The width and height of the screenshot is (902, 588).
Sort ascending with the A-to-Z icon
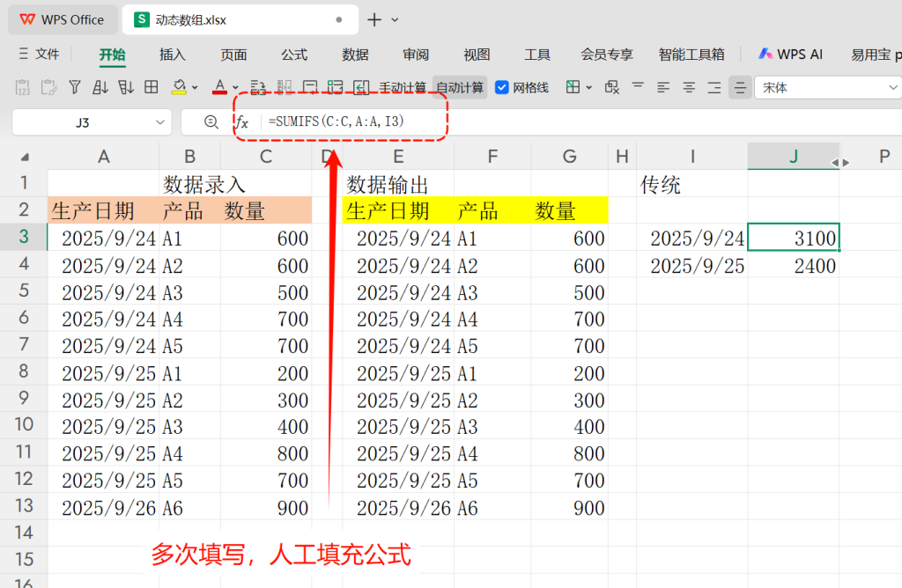[100, 87]
